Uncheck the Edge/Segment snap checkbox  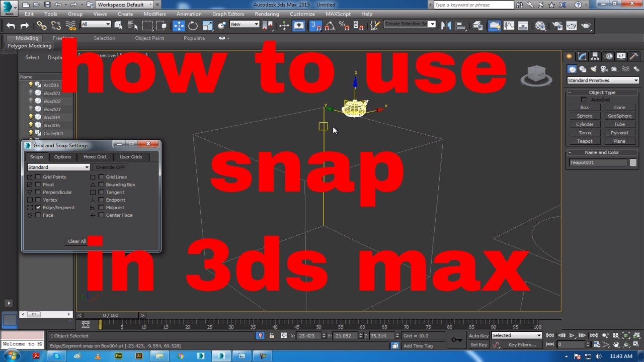coord(38,207)
